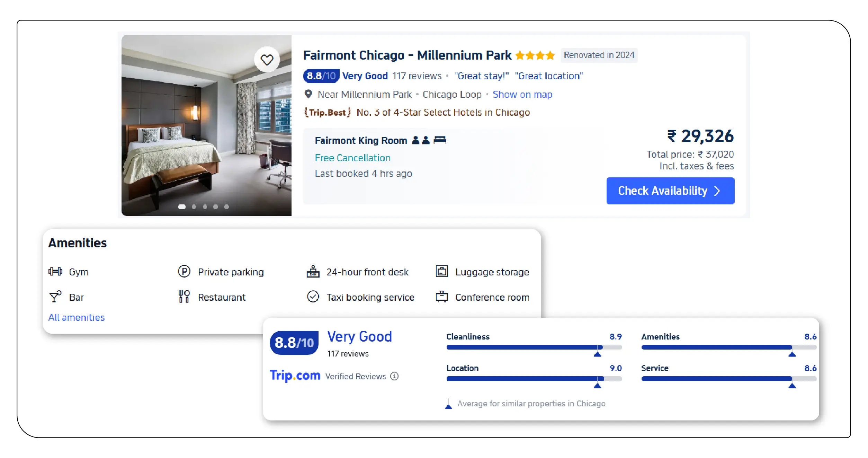Click the 24-hour front desk icon
This screenshot has height=458, width=868.
(x=313, y=271)
